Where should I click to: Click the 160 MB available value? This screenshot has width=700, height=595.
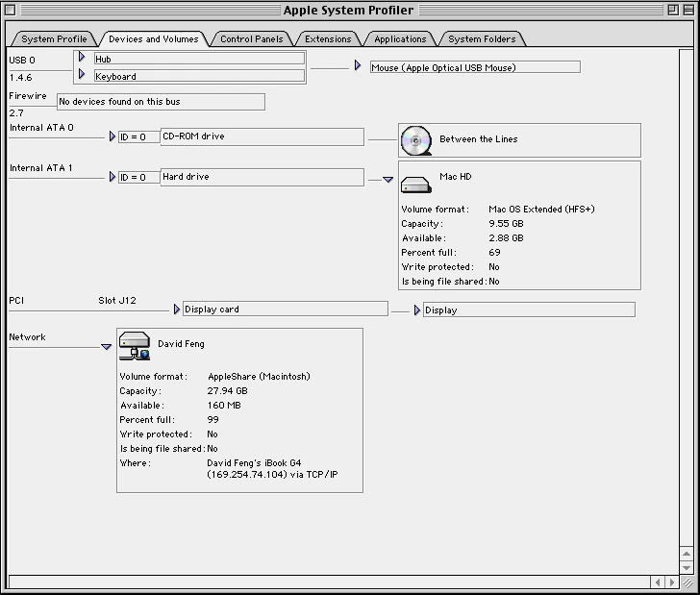(224, 406)
